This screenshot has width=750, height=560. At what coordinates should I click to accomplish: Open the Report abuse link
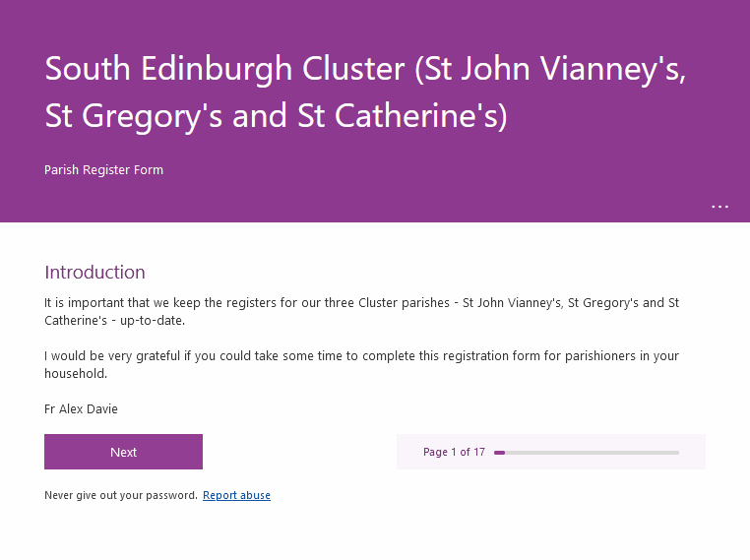point(237,495)
